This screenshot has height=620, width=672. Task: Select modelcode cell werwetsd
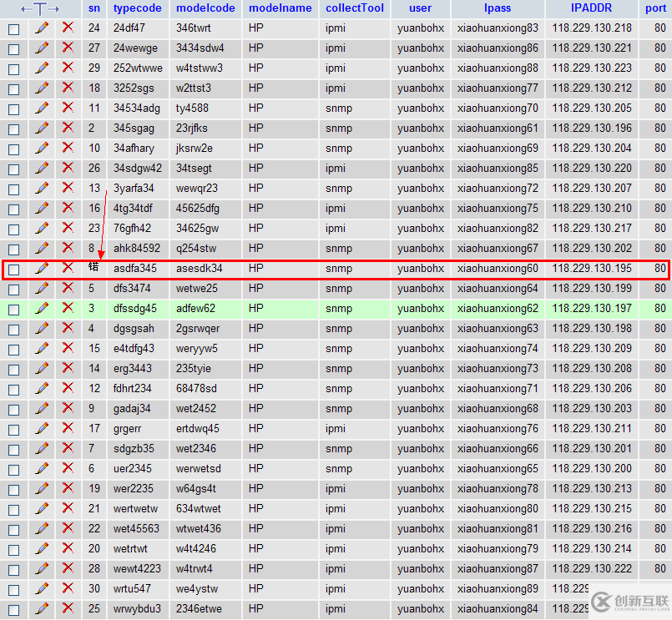point(199,468)
